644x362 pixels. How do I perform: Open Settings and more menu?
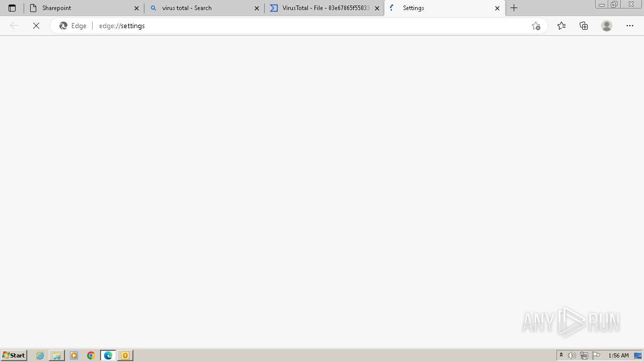pyautogui.click(x=630, y=26)
